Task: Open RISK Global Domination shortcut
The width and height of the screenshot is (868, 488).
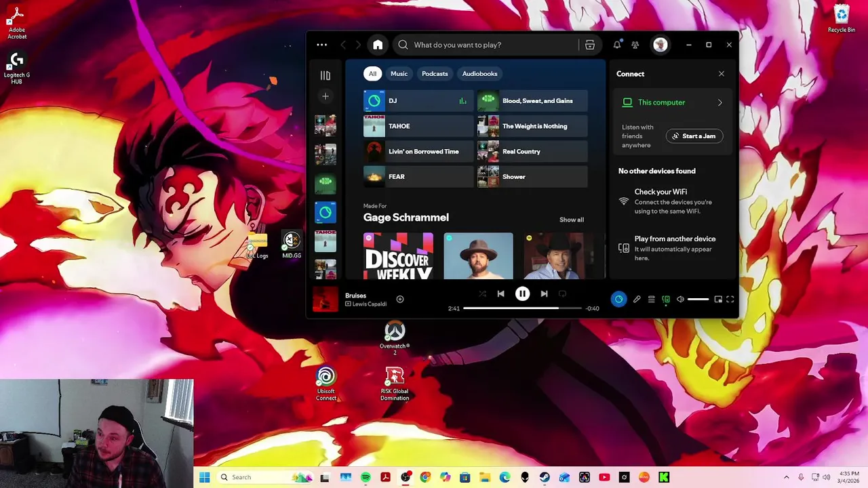Action: click(x=395, y=384)
